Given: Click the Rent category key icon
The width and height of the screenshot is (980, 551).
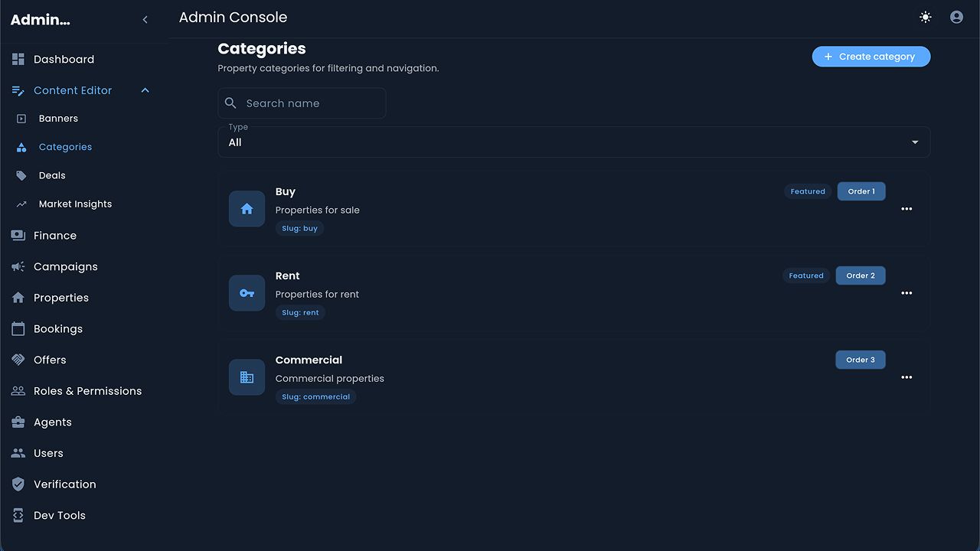Looking at the screenshot, I should pyautogui.click(x=247, y=293).
